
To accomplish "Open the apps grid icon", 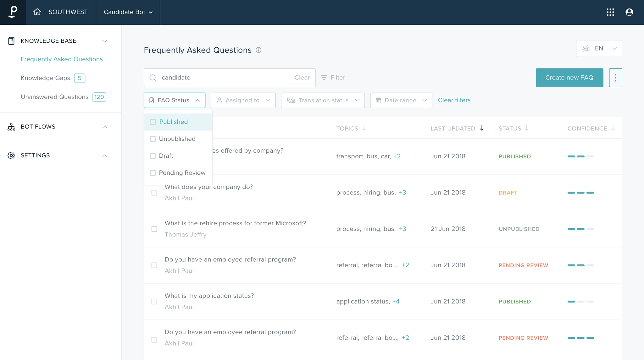I will click(x=610, y=12).
